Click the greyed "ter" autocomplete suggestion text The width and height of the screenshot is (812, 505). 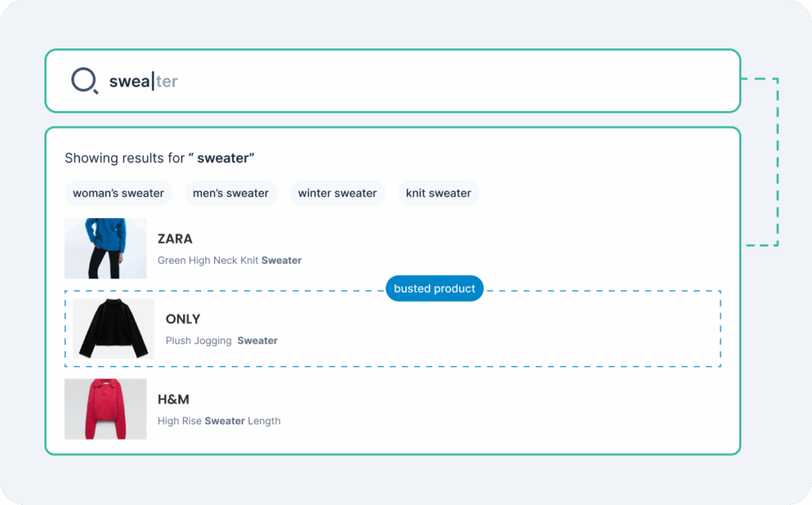167,81
